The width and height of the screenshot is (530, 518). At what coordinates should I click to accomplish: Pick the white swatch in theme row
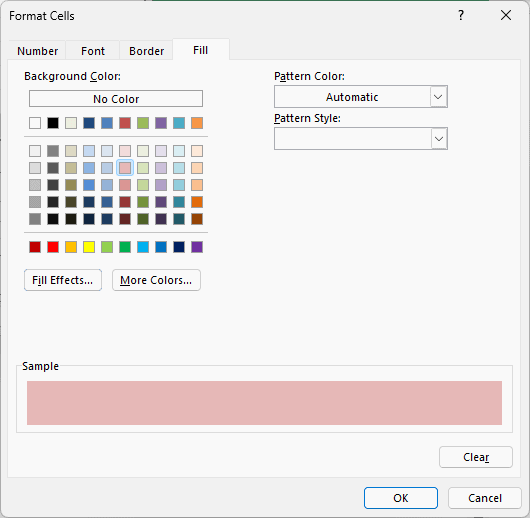(x=35, y=123)
